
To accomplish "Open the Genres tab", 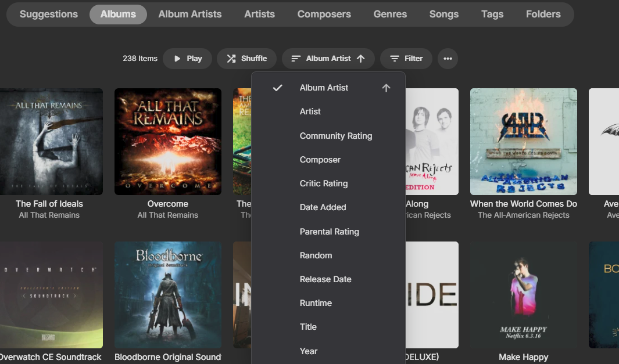I will pos(390,14).
